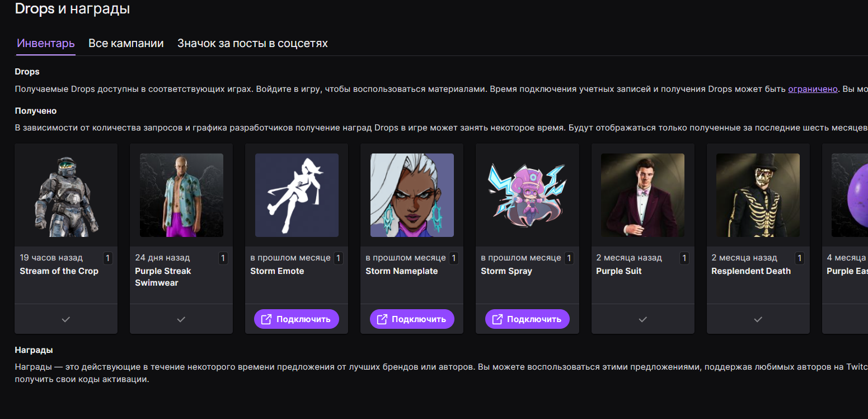This screenshot has height=419, width=868.
Task: Click Подключить under Storm Spray
Action: [x=527, y=319]
